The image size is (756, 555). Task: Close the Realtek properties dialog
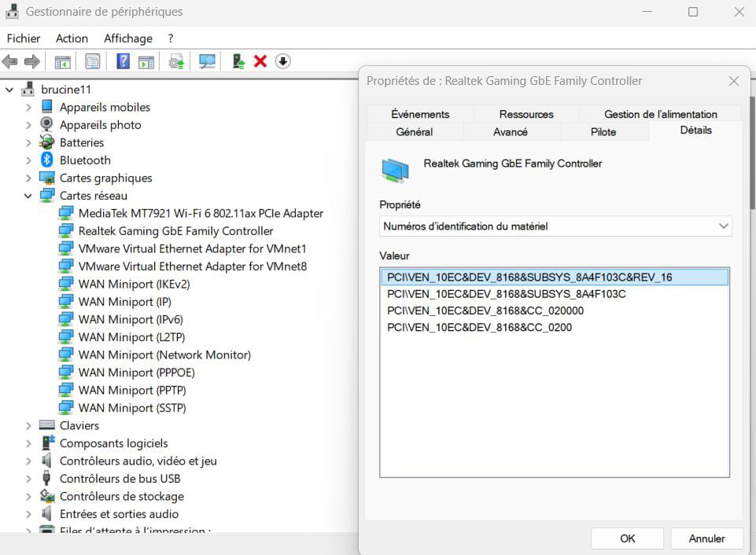click(734, 81)
